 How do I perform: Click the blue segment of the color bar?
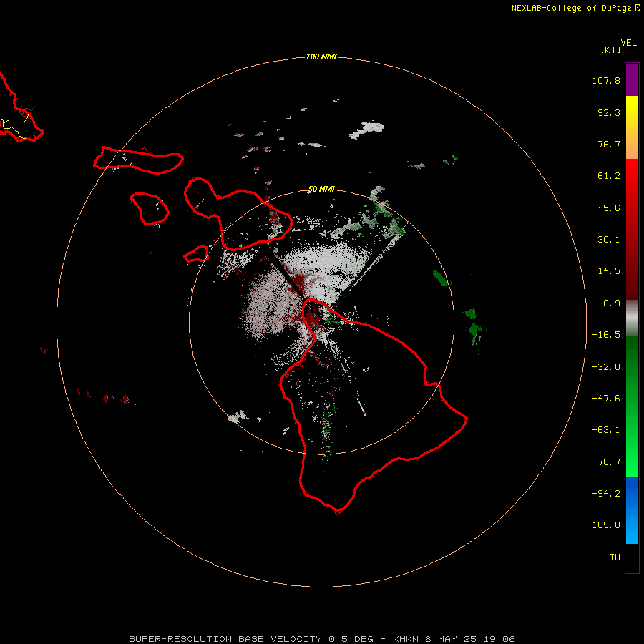tap(632, 510)
